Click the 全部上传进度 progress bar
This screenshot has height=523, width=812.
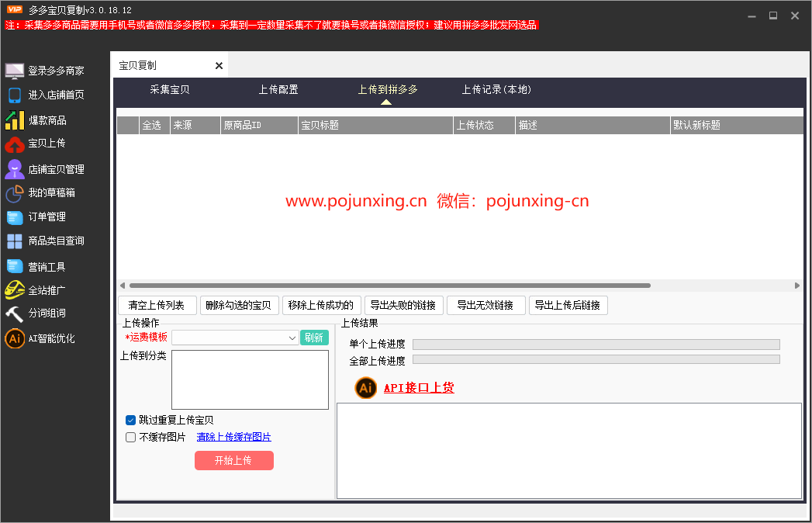point(596,360)
